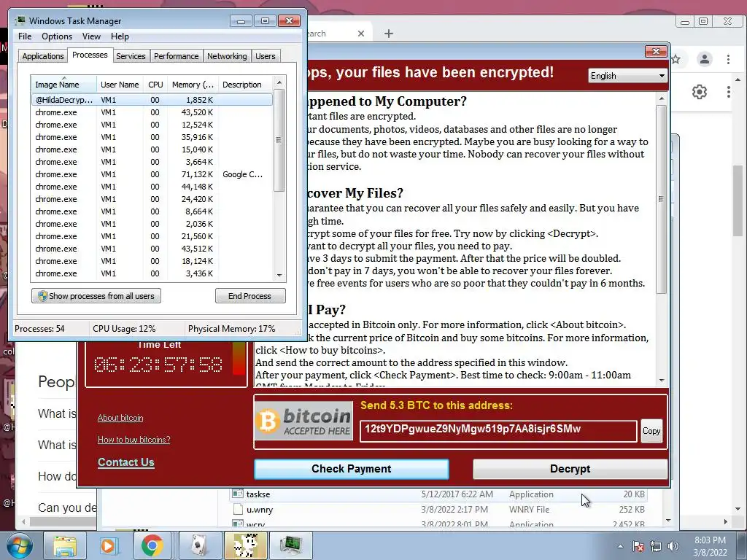Viewport: 747px width, 560px height.
Task: Click the Check Payment button
Action: coord(352,469)
